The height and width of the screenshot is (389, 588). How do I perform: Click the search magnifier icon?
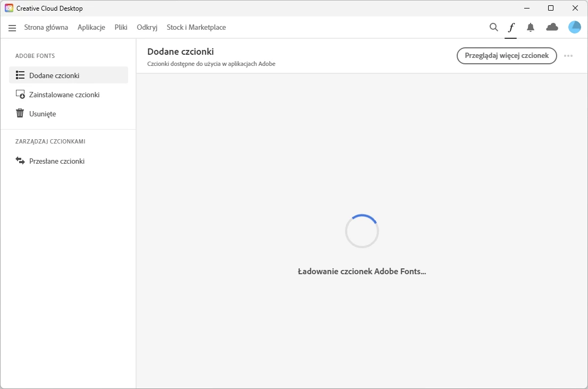pos(493,27)
